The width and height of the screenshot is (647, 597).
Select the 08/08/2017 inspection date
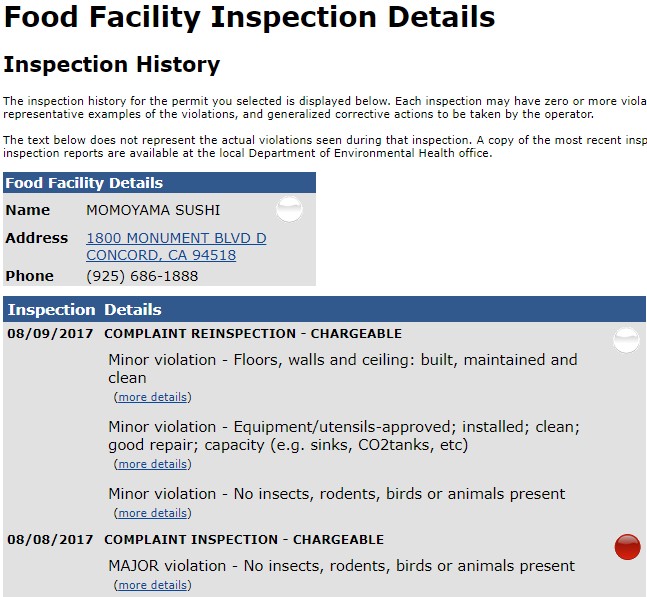tap(50, 540)
